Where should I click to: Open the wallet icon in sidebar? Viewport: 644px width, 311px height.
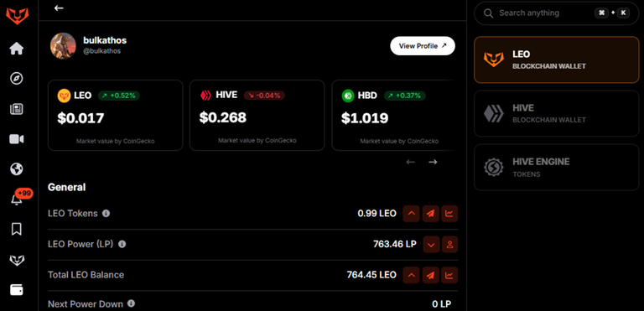point(17,290)
